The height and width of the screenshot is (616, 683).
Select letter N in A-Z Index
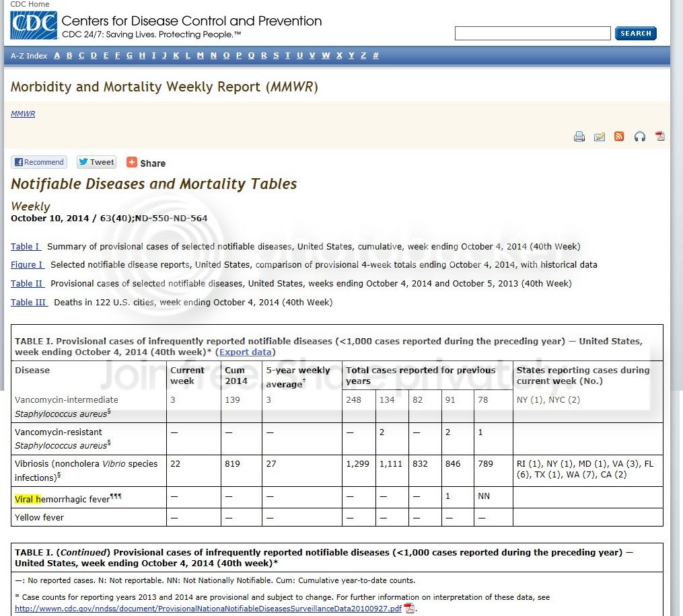pos(213,55)
